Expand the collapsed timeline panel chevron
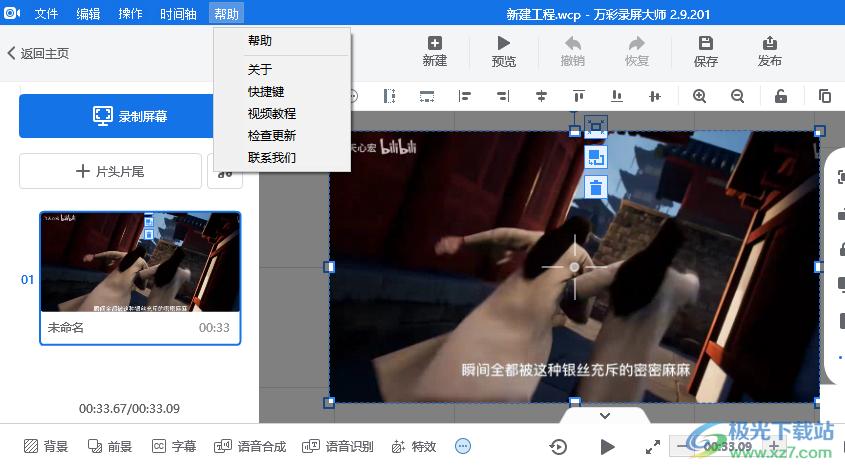845x469 pixels. (604, 415)
